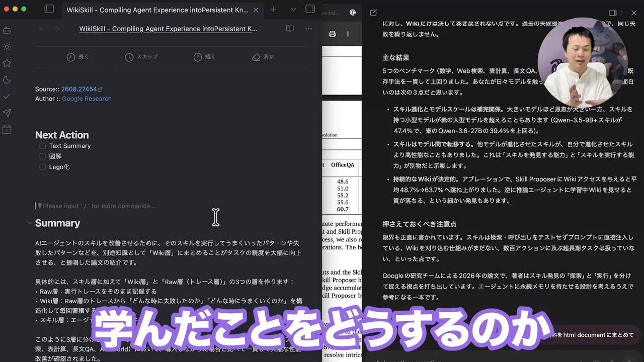Click the 長く button
This screenshot has height=362, width=644.
[77, 57]
